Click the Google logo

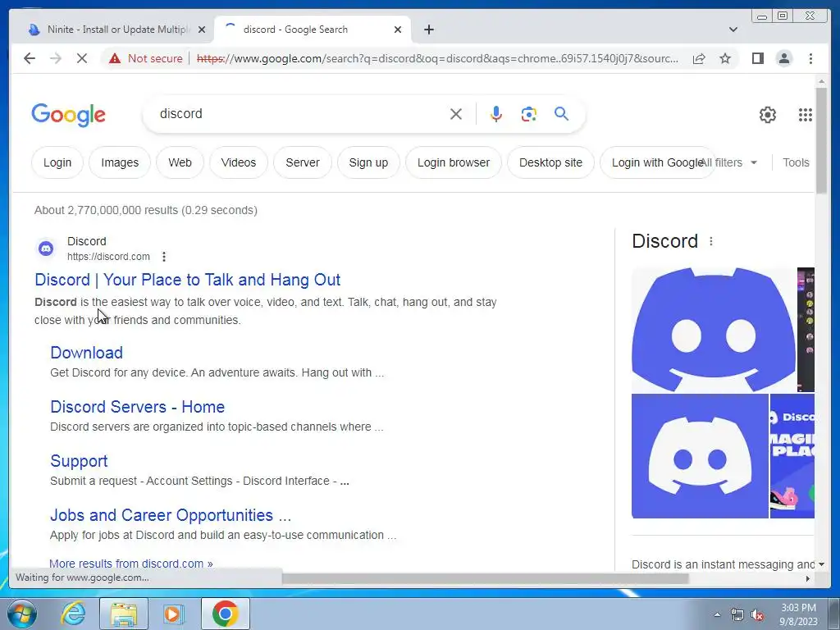(69, 115)
